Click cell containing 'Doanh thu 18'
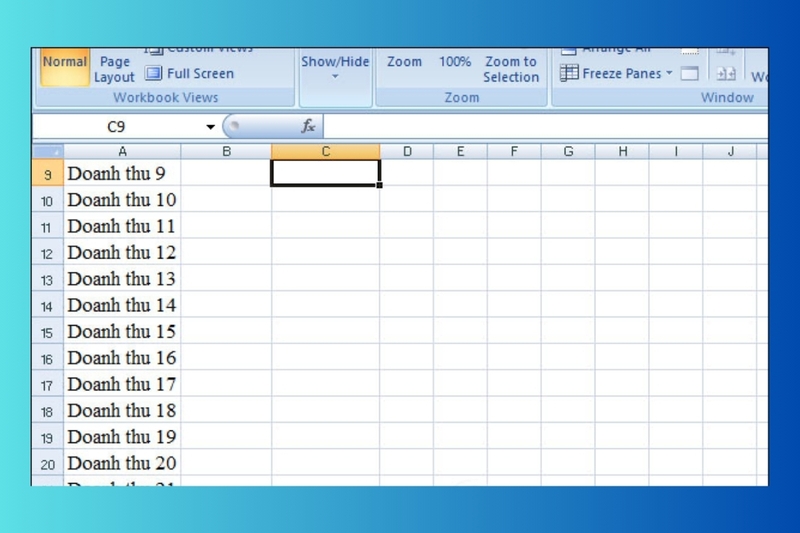The image size is (800, 533). [122, 411]
